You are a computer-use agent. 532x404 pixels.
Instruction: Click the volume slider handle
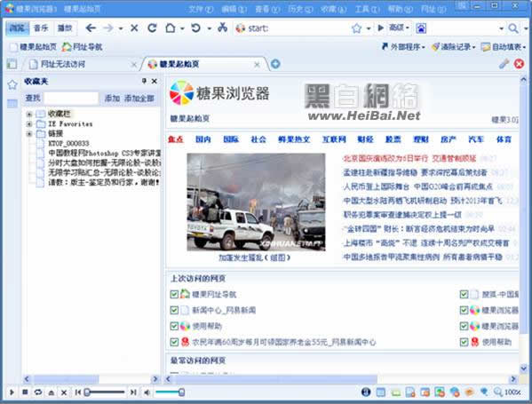point(181,392)
